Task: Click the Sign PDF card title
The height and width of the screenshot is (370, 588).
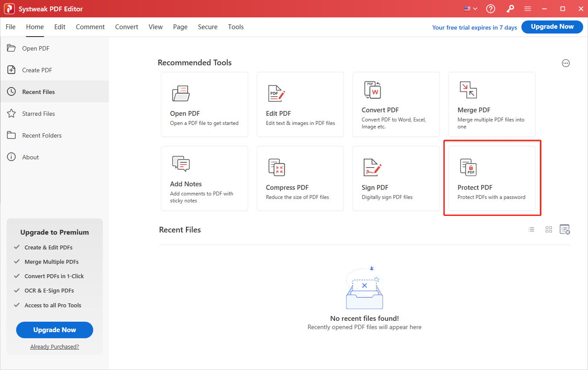Action: [x=375, y=188]
